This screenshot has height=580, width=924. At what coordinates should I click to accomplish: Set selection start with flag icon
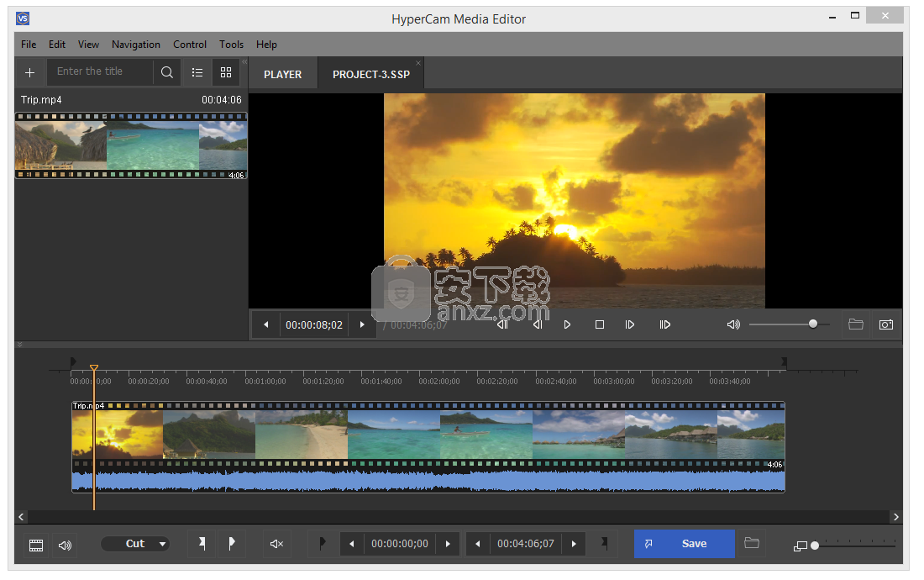pyautogui.click(x=322, y=544)
